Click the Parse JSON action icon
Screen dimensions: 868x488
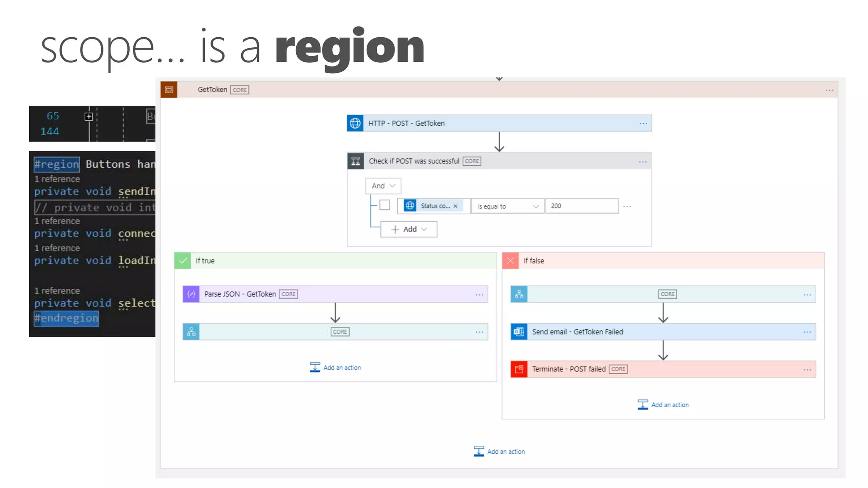coord(191,294)
